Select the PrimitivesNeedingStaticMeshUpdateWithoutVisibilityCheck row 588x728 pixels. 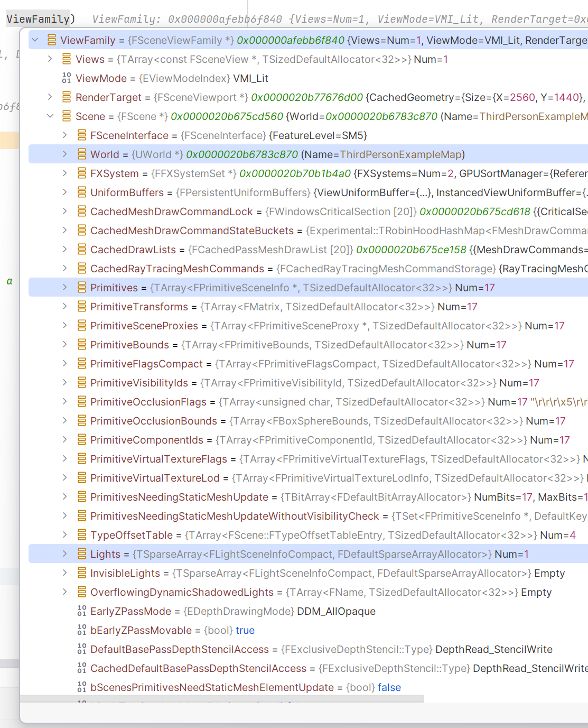308,516
